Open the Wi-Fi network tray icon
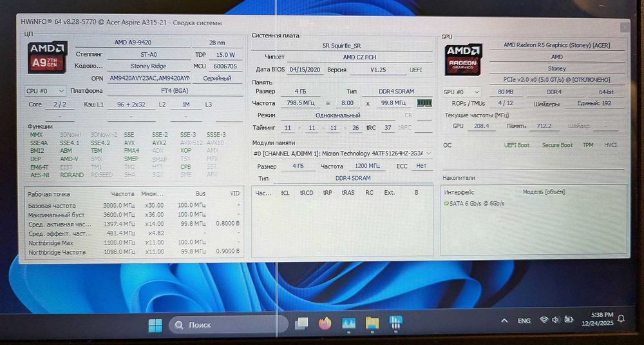This screenshot has width=644, height=345. (544, 320)
